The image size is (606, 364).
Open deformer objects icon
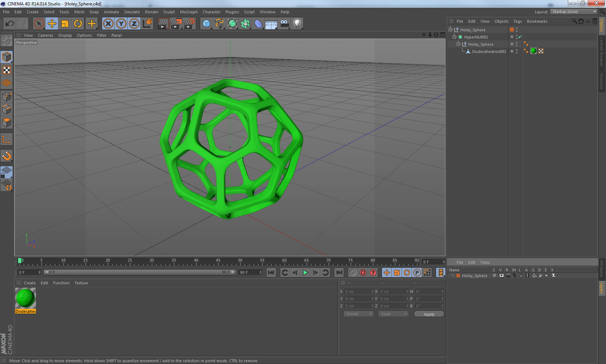[258, 24]
